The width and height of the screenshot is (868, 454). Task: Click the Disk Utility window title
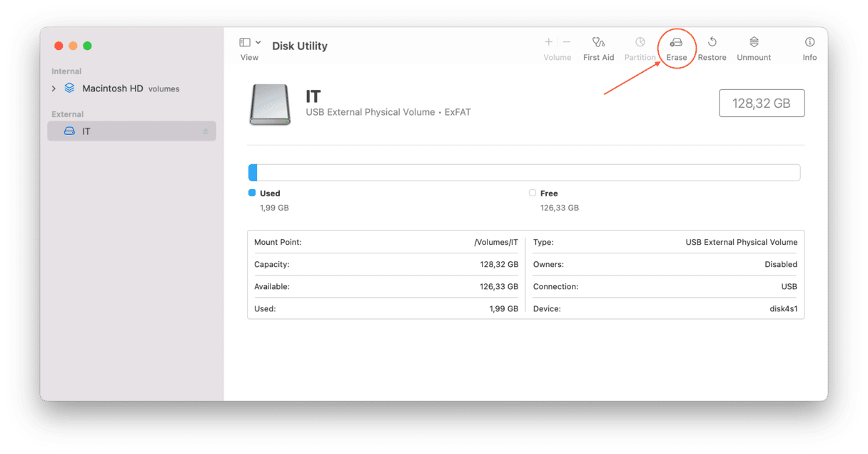pyautogui.click(x=300, y=46)
